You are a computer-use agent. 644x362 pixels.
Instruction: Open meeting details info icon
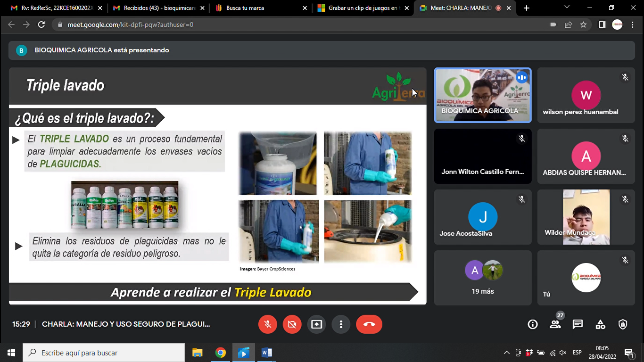click(533, 324)
